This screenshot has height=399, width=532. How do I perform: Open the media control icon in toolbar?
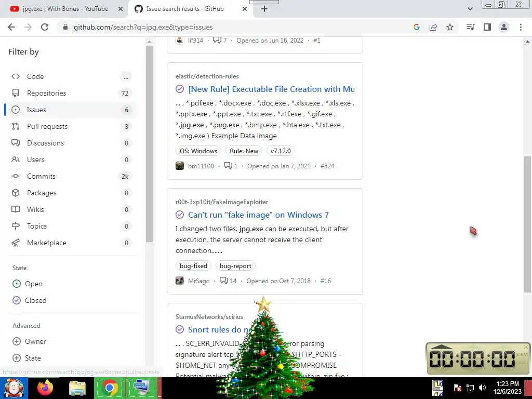pyautogui.click(x=470, y=27)
